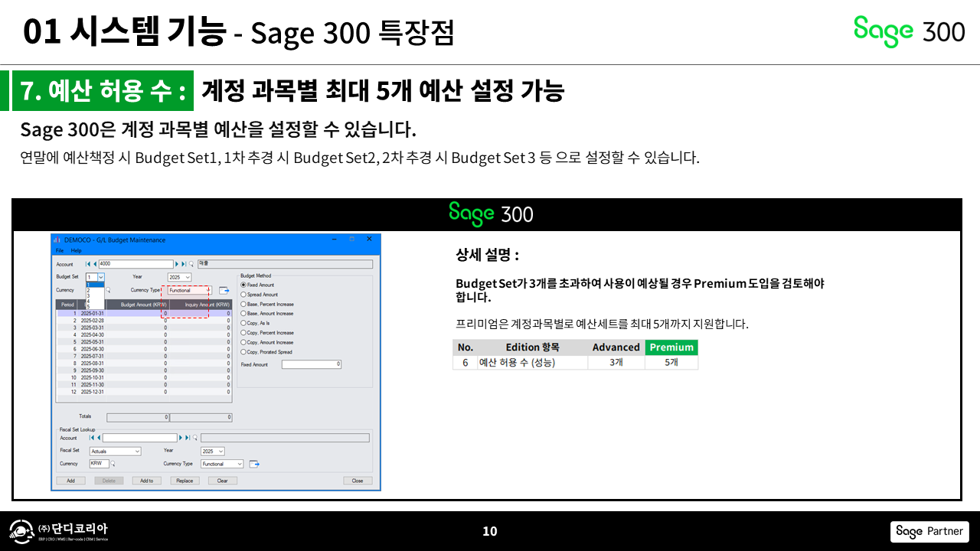Image resolution: width=980 pixels, height=551 pixels.
Task: Click the Account field containing 4000
Action: point(136,264)
